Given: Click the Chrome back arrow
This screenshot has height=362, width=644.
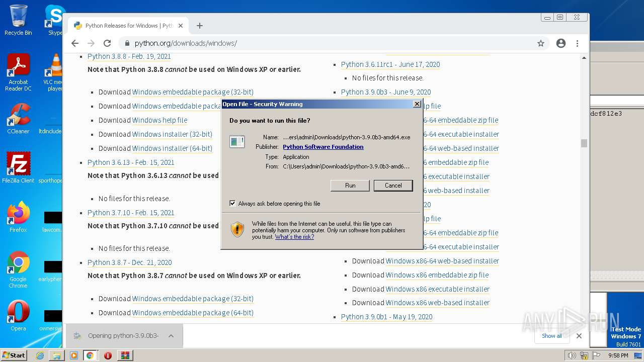Looking at the screenshot, I should 75,43.
